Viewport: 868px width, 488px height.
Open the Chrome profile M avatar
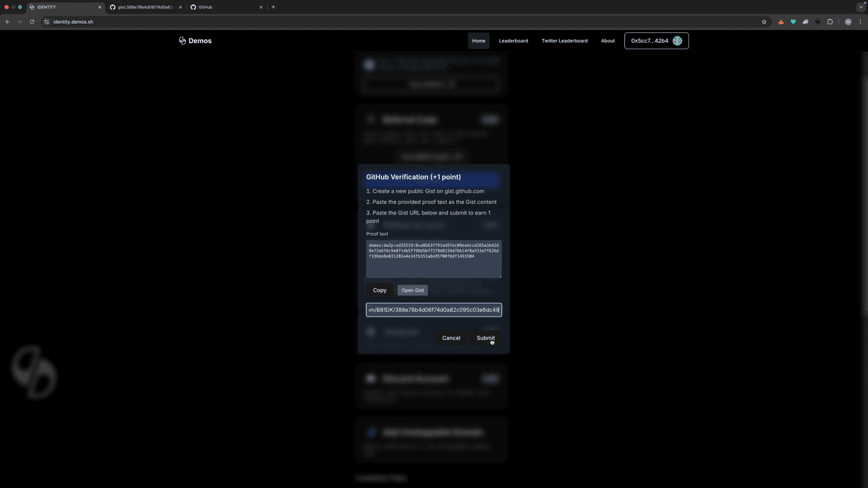coord(849,22)
